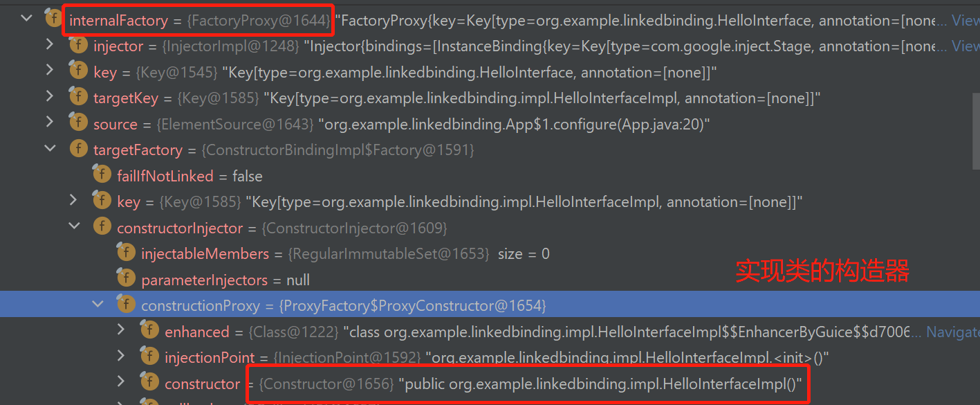
Task: Expand the enhanced Class@1222 node
Action: pos(121,330)
